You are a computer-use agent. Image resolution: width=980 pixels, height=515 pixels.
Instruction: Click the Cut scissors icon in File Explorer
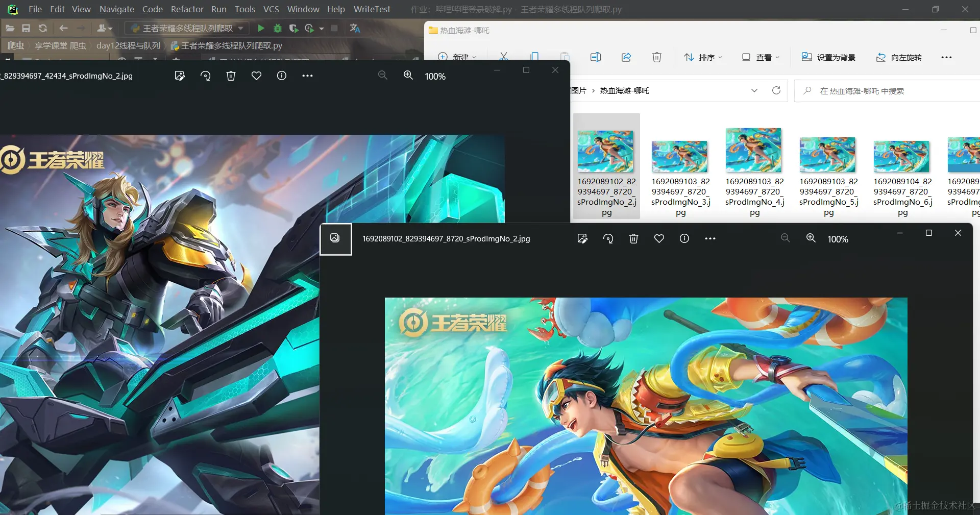(504, 56)
